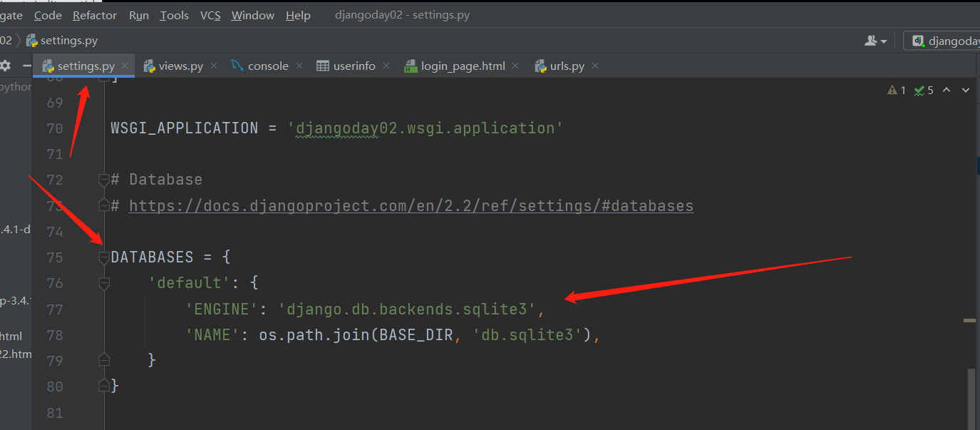
Task: Close the console tab
Action: [299, 66]
